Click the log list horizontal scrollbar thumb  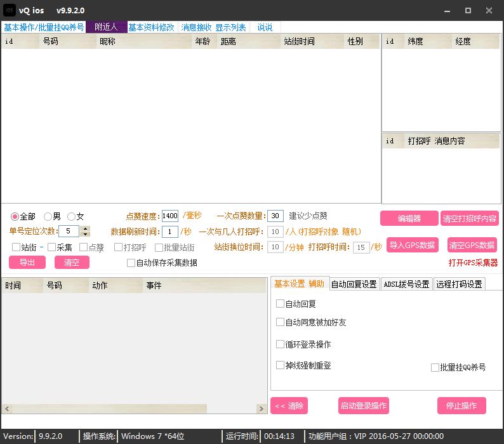109,408
